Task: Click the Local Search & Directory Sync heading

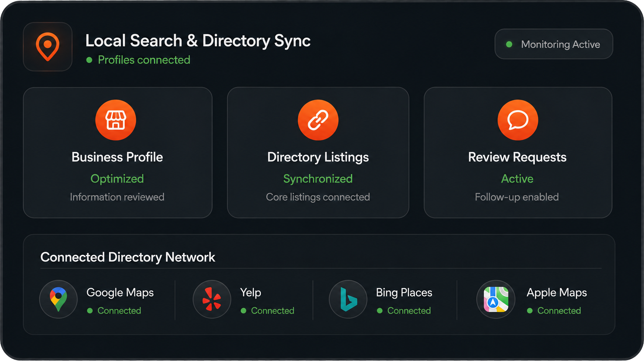Action: pos(198,41)
